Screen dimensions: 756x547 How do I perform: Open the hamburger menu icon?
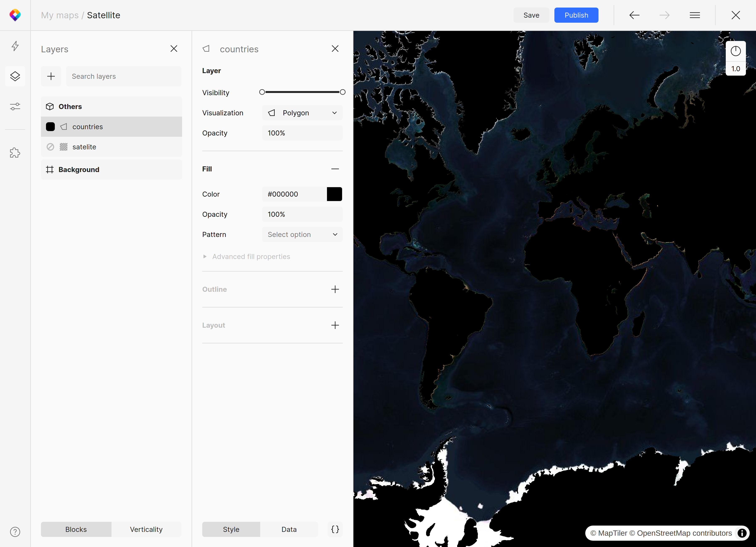pyautogui.click(x=695, y=15)
